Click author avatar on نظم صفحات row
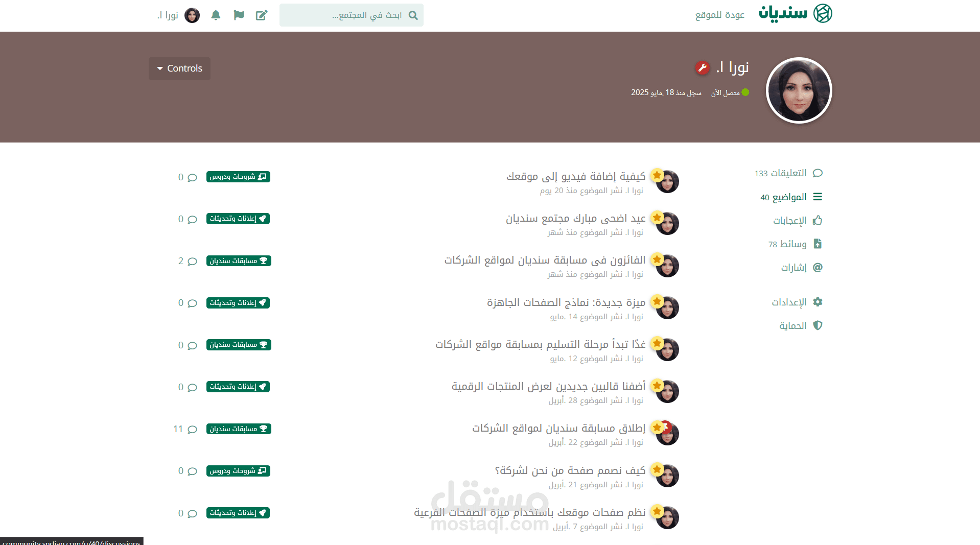Image resolution: width=980 pixels, height=545 pixels. [x=667, y=518]
